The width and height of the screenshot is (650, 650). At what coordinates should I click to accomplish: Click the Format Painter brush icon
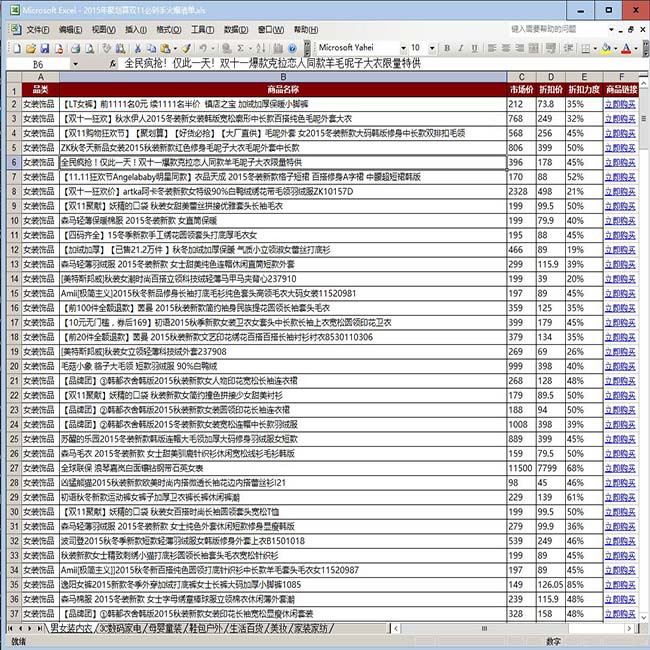point(187,49)
